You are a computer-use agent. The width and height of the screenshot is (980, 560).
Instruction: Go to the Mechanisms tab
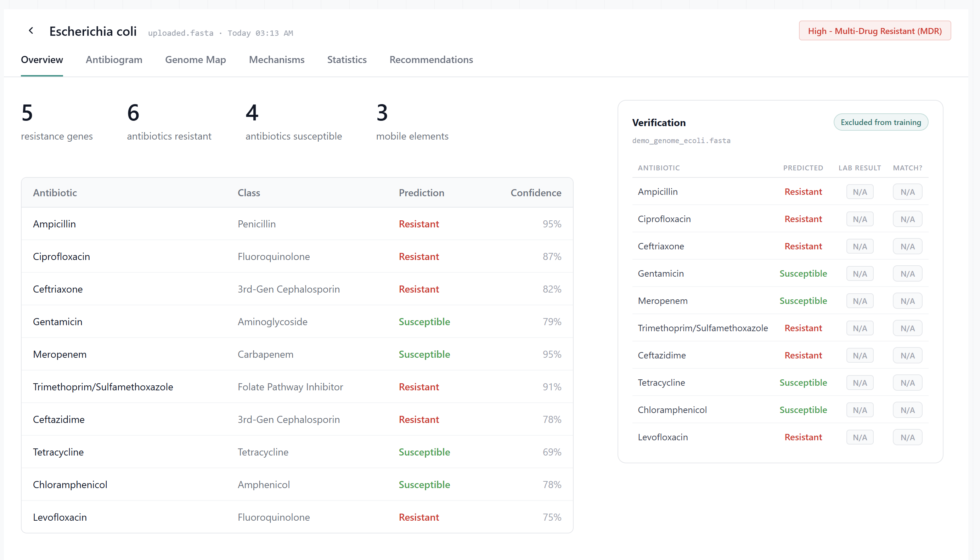tap(277, 60)
